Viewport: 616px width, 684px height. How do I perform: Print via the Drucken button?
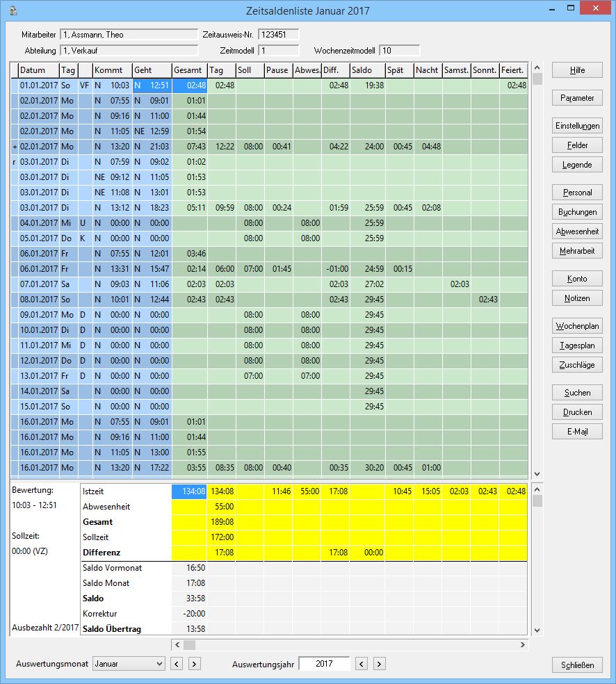(577, 412)
